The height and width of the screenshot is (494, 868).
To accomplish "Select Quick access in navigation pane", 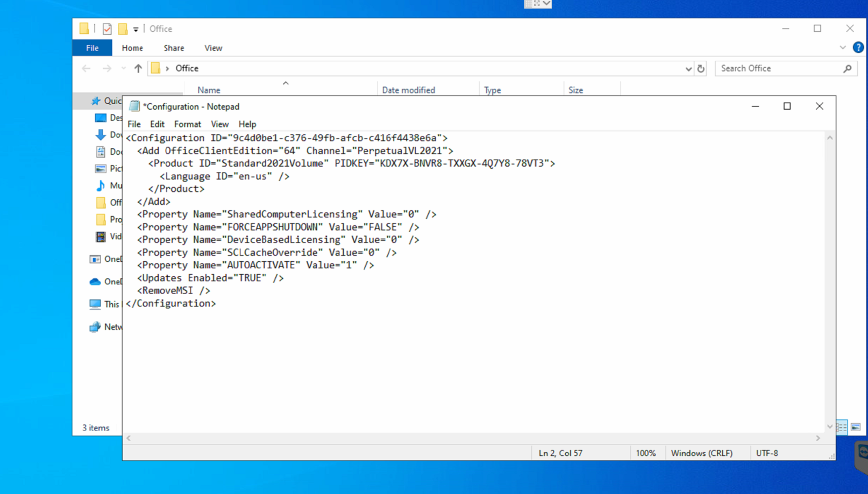I will coord(106,101).
